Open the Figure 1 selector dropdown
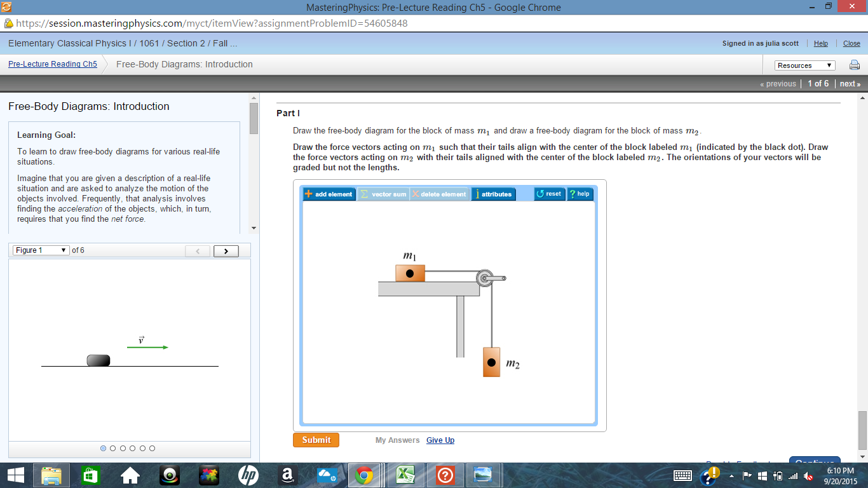 (39, 250)
